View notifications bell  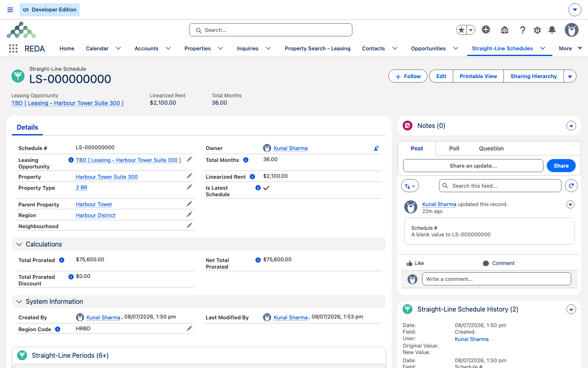point(552,30)
